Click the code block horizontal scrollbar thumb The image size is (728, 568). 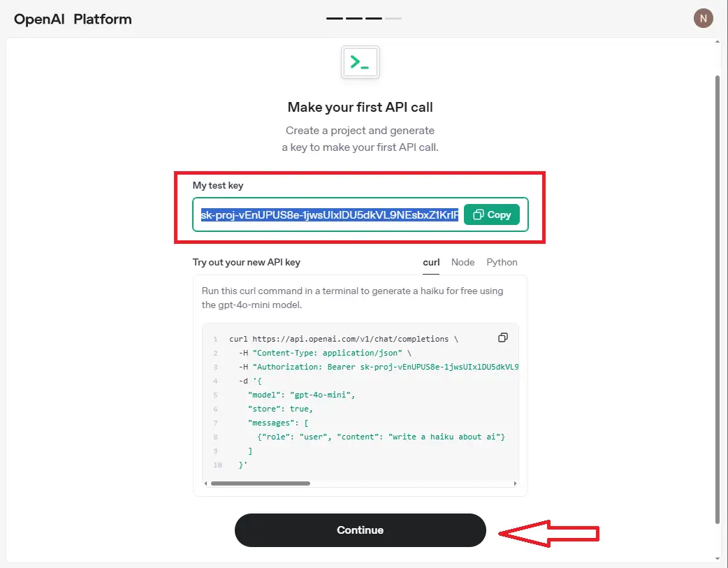coord(260,483)
